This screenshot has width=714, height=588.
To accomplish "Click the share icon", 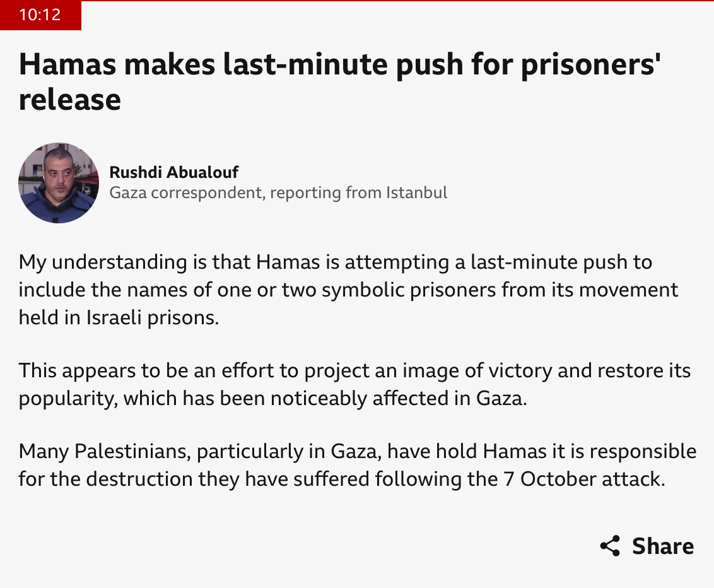I will pos(610,546).
